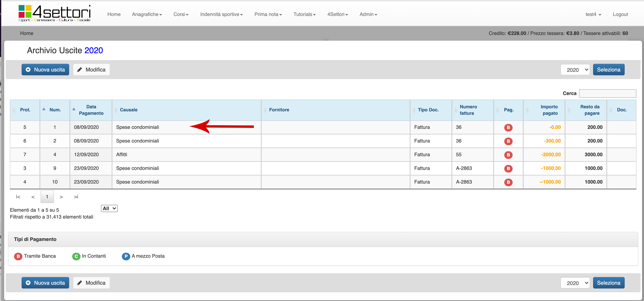Viewport: 644px width, 301px height.
Task: Go to last page of table
Action: pos(76,197)
